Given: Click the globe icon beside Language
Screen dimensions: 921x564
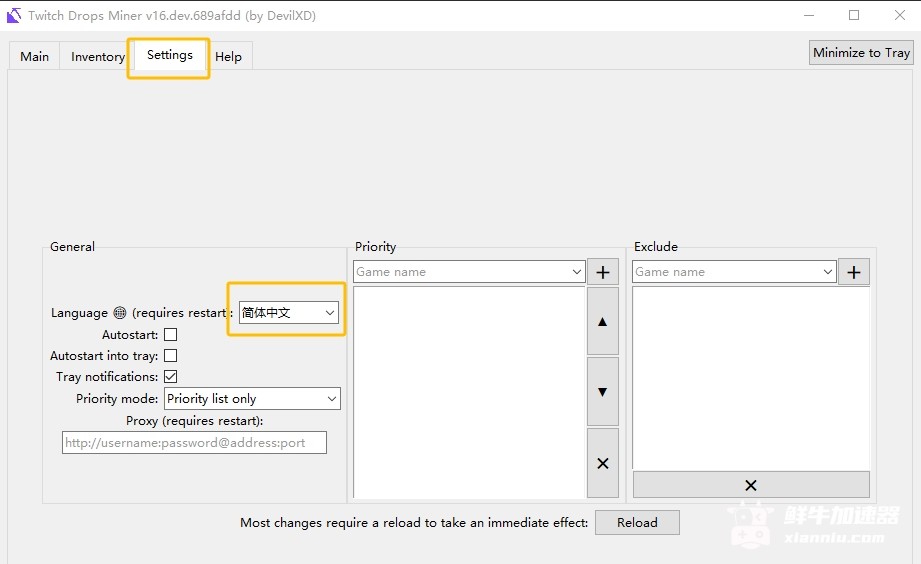Looking at the screenshot, I should pos(120,313).
